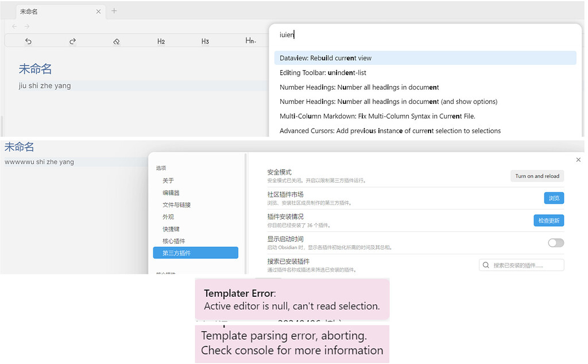Apply H2 heading from the toolbar
Image resolution: width=588 pixels, height=364 pixels.
[161, 41]
